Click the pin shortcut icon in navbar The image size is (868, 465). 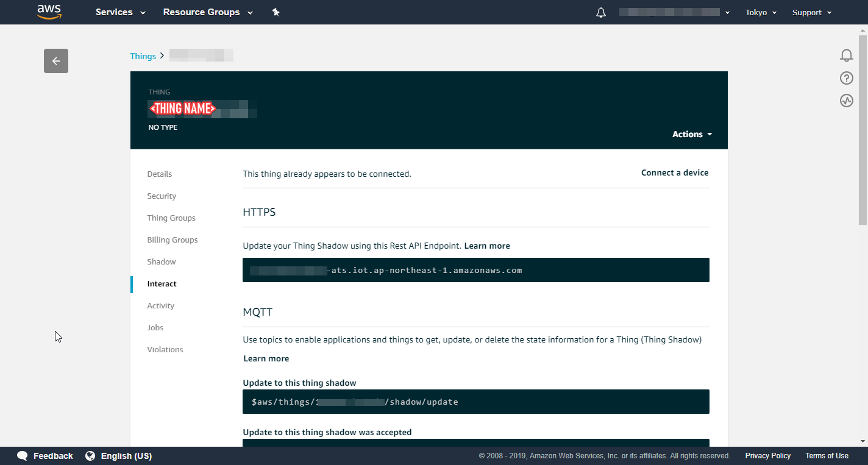point(276,12)
